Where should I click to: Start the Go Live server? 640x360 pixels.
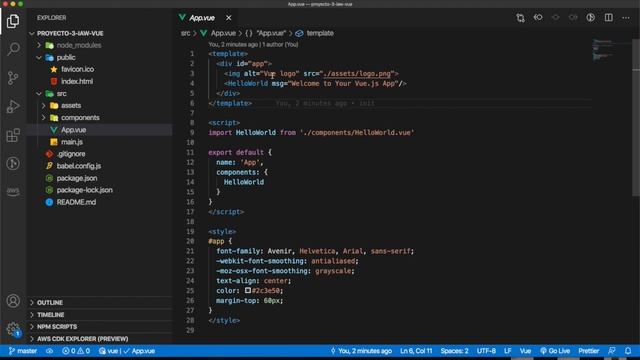(x=555, y=351)
